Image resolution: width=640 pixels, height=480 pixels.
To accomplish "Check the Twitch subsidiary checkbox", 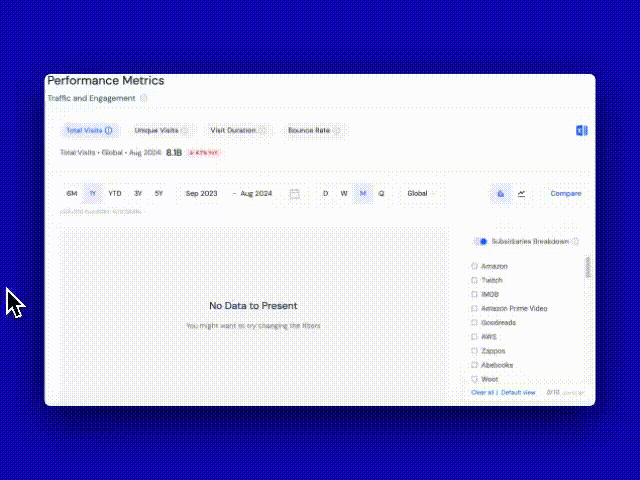I will (x=474, y=280).
